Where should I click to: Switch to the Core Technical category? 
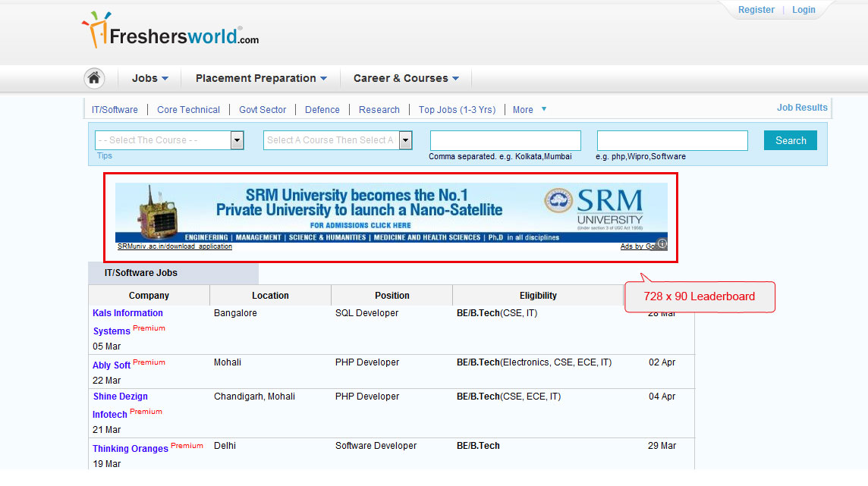tap(188, 109)
